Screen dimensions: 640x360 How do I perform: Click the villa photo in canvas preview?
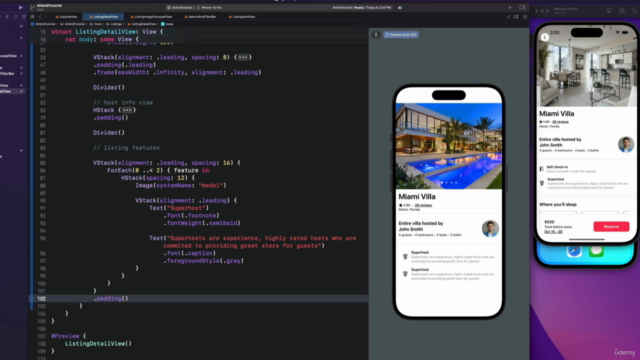pyautogui.click(x=449, y=146)
